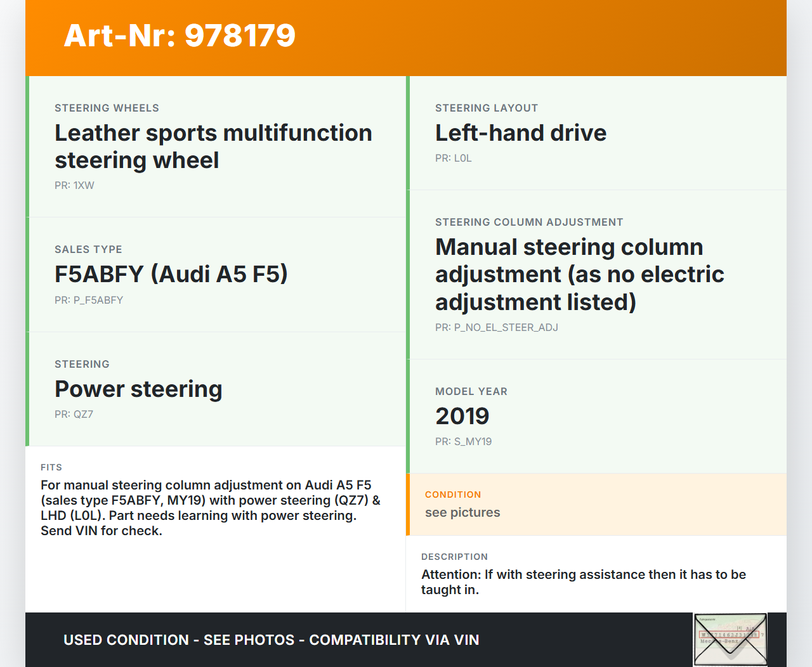Click the Attention description text
Screen dimensions: 812x667
pyautogui.click(x=583, y=582)
